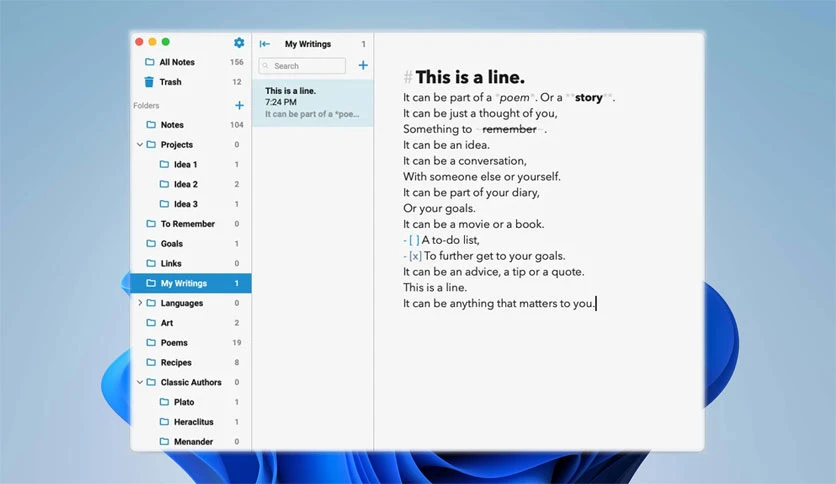Select the Languages folder
This screenshot has height=484, width=836.
[191, 303]
